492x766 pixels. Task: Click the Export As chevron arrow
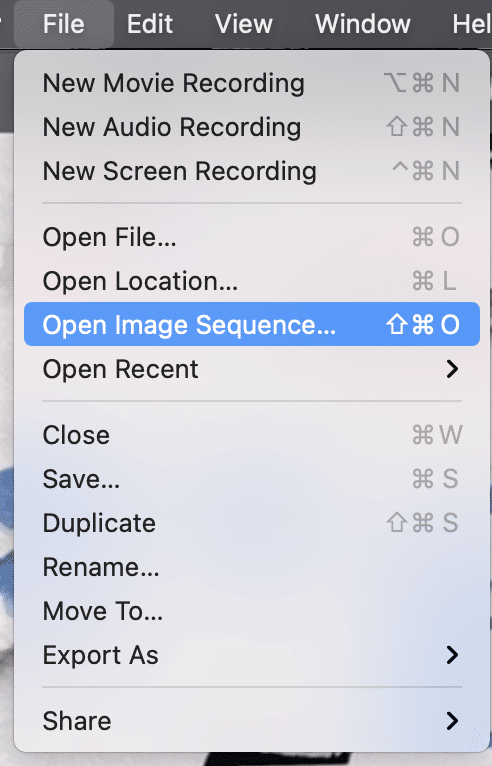(452, 655)
